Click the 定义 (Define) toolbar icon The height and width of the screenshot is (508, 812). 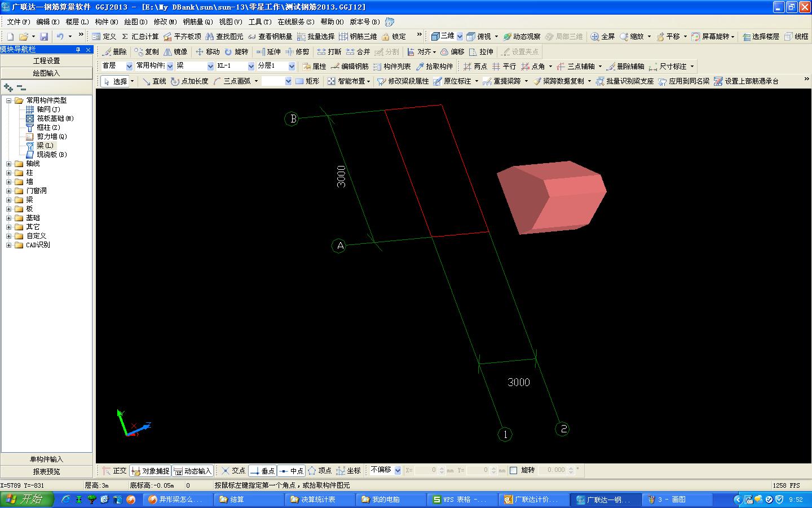click(104, 36)
